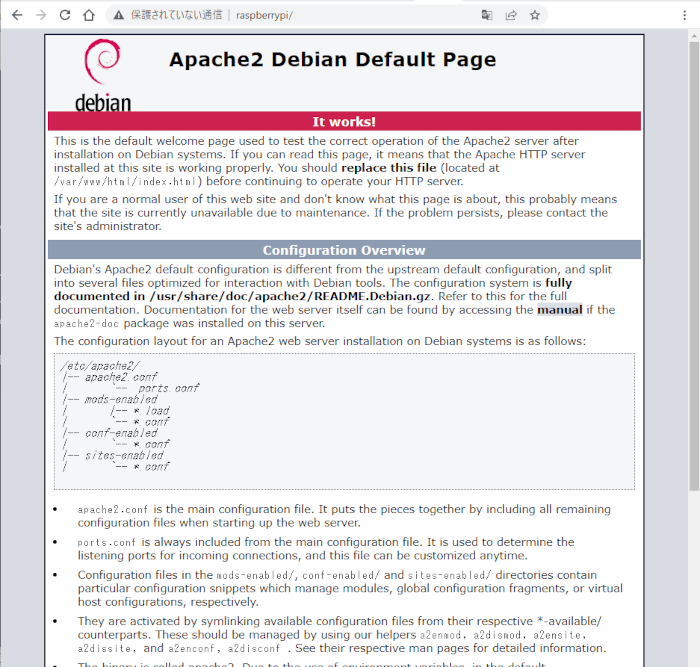Reload the page with the refresh icon

[65, 15]
